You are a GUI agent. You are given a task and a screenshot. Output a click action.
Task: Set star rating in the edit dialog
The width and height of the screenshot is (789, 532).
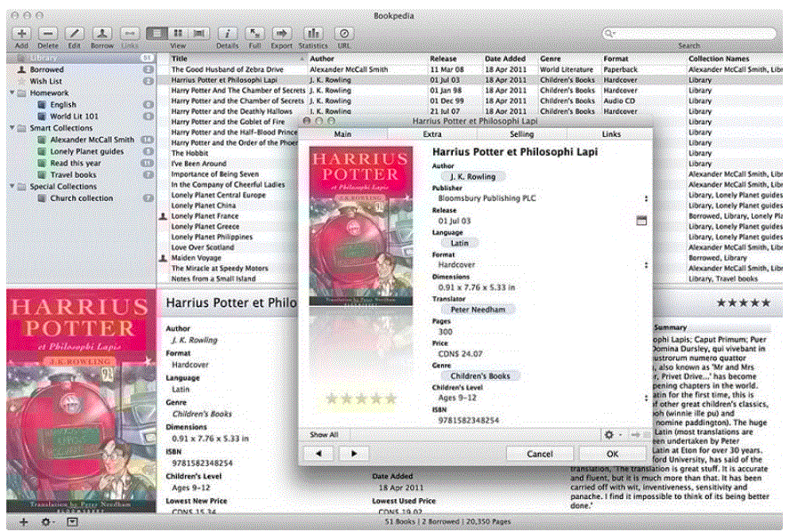coord(361,399)
